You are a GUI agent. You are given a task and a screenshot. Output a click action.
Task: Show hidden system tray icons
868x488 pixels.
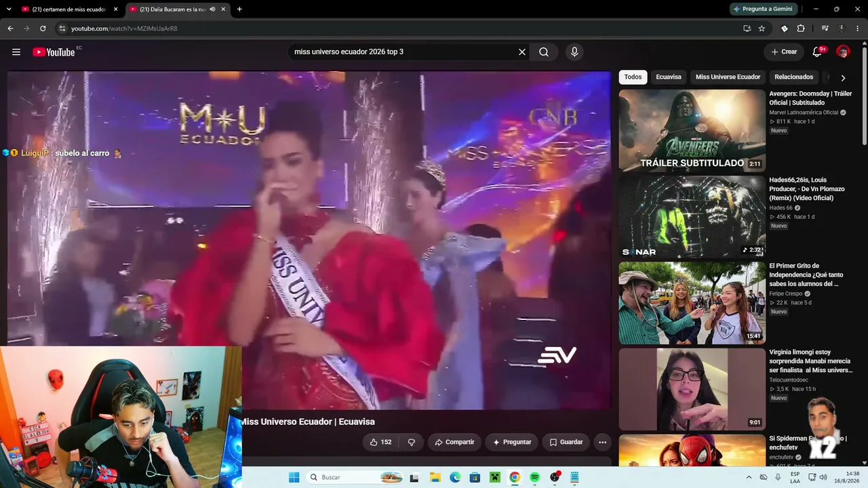[748, 477]
